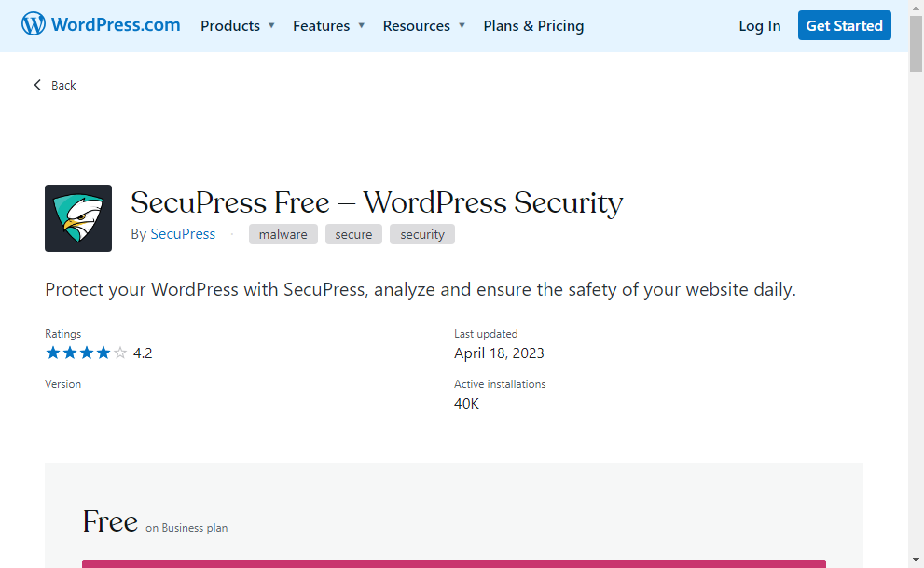Click the scrollbar up arrow
Viewport: 924px width, 568px height.
[x=916, y=7]
